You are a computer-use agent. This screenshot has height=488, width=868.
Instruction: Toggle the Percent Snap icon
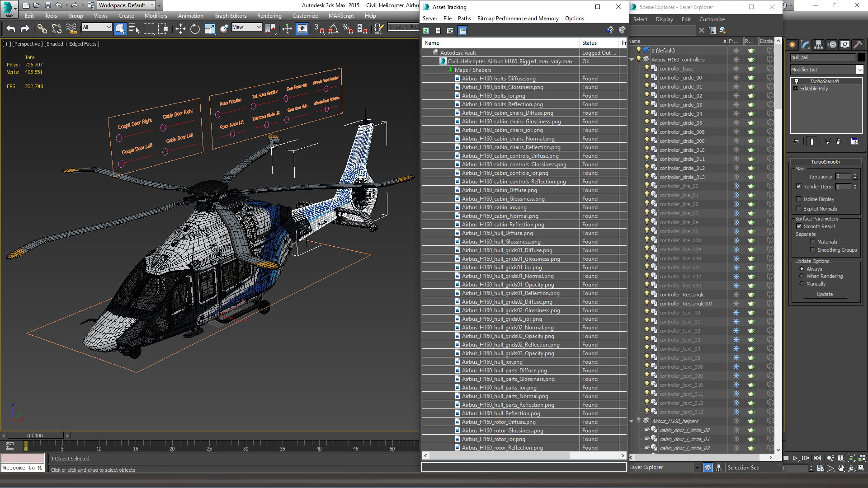pyautogui.click(x=348, y=29)
